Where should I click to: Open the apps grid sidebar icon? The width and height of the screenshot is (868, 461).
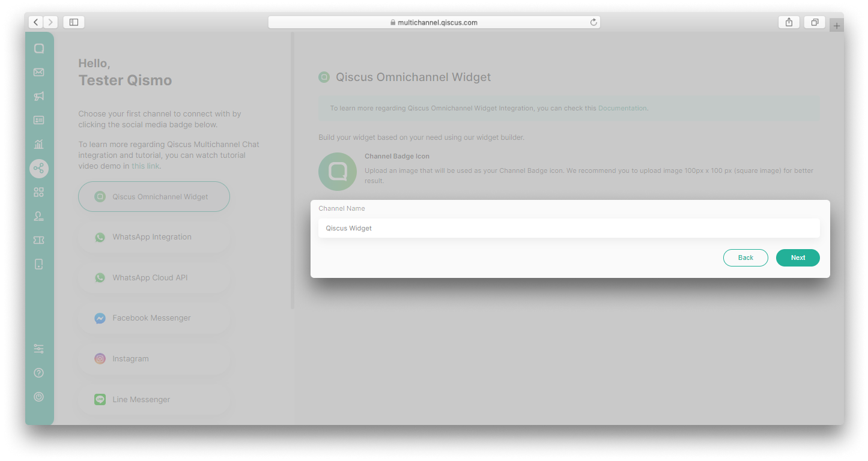point(39,192)
